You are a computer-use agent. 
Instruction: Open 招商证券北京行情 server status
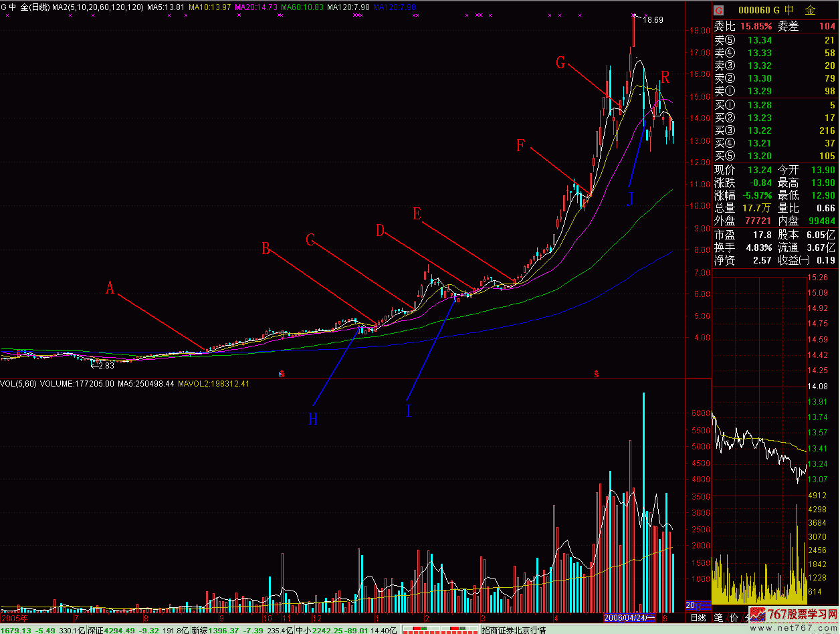514,629
